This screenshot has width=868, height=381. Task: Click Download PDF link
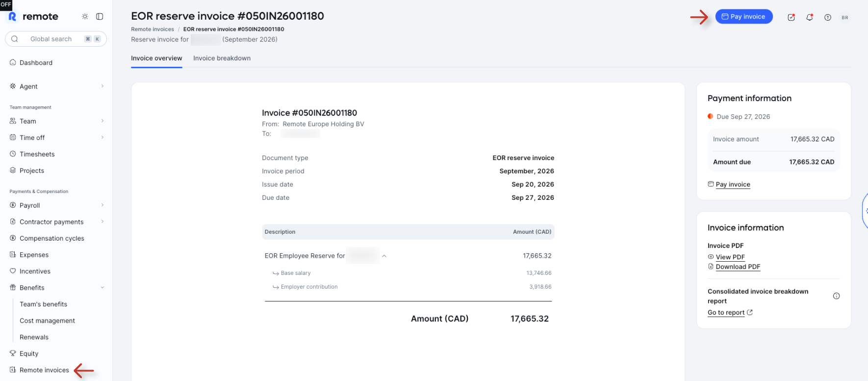(x=738, y=267)
